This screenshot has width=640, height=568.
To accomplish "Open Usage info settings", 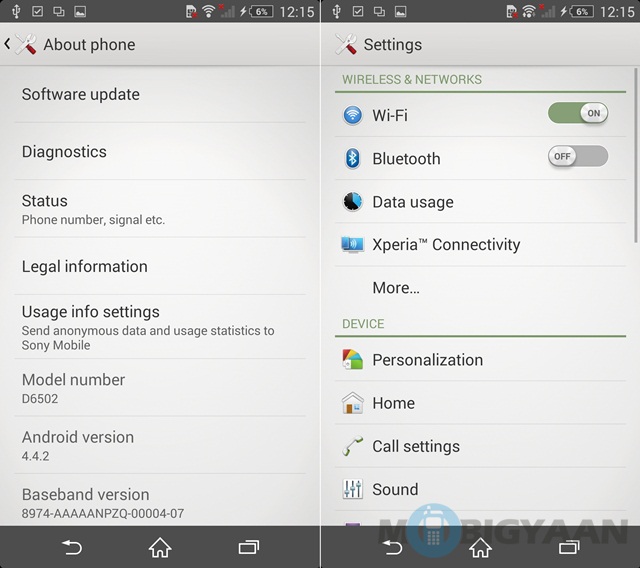I will (160, 327).
